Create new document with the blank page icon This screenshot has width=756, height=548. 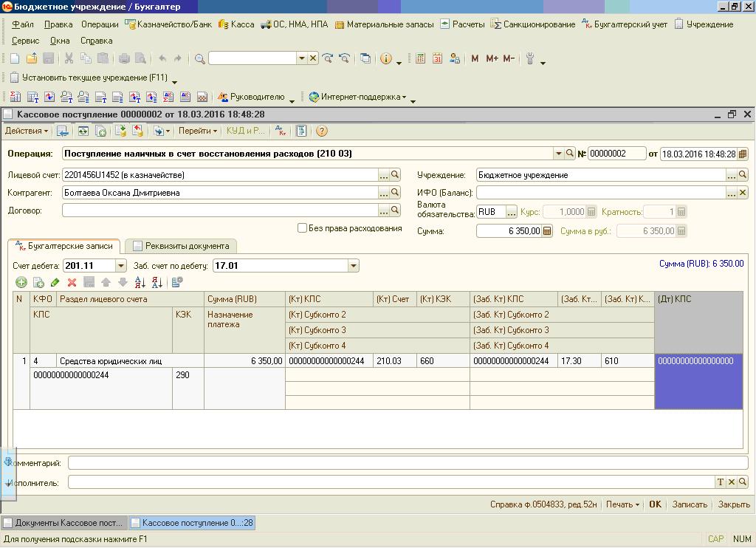click(15, 58)
